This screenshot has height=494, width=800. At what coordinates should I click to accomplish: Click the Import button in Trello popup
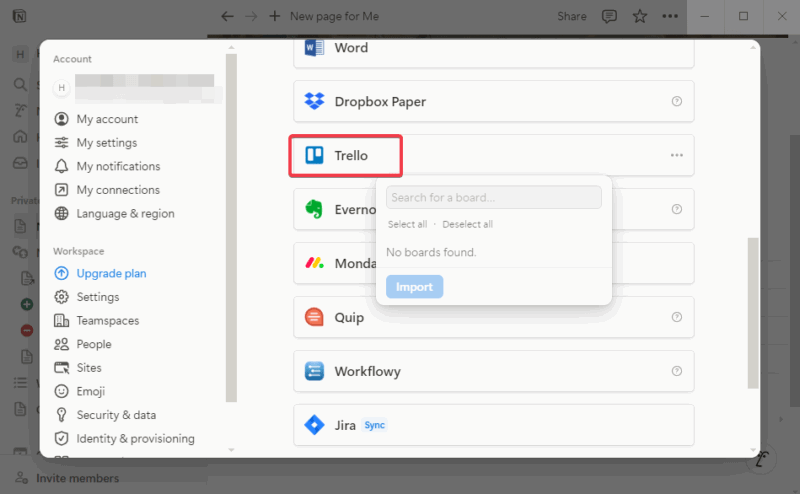point(414,287)
